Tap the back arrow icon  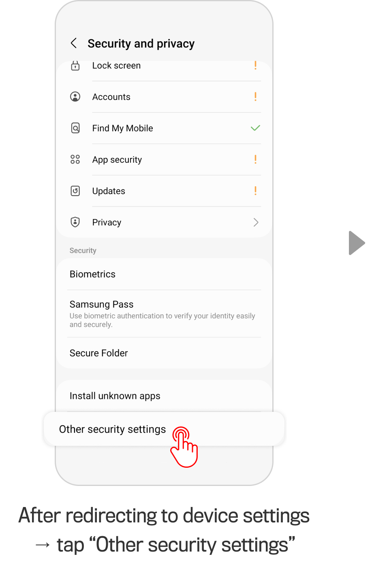point(74,43)
